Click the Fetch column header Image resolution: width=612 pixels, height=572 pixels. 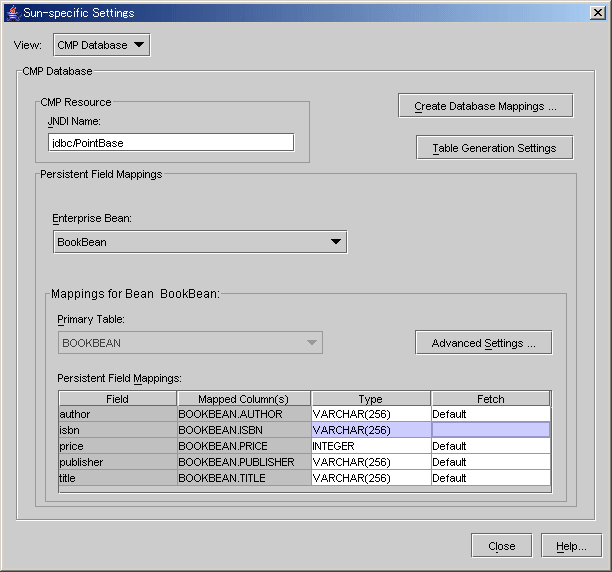coord(491,399)
